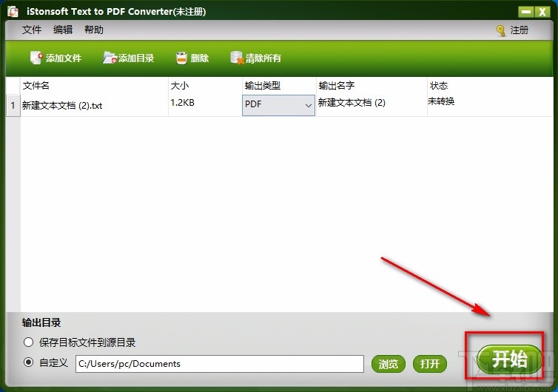Viewport: 558px width, 392px height.
Task: Click the Add File (添加文件) toolbar icon
Action: tap(36, 58)
